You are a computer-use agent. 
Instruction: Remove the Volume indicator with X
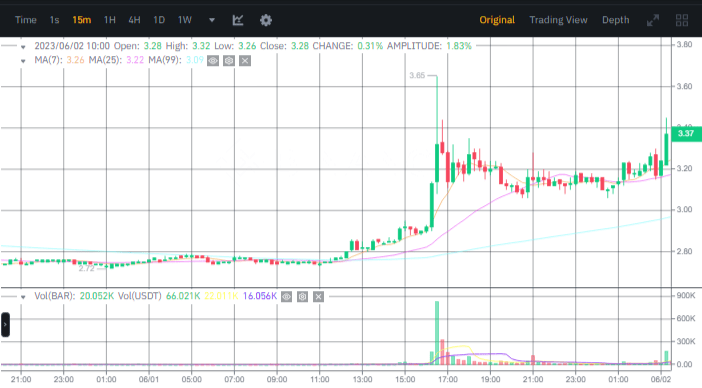point(318,296)
